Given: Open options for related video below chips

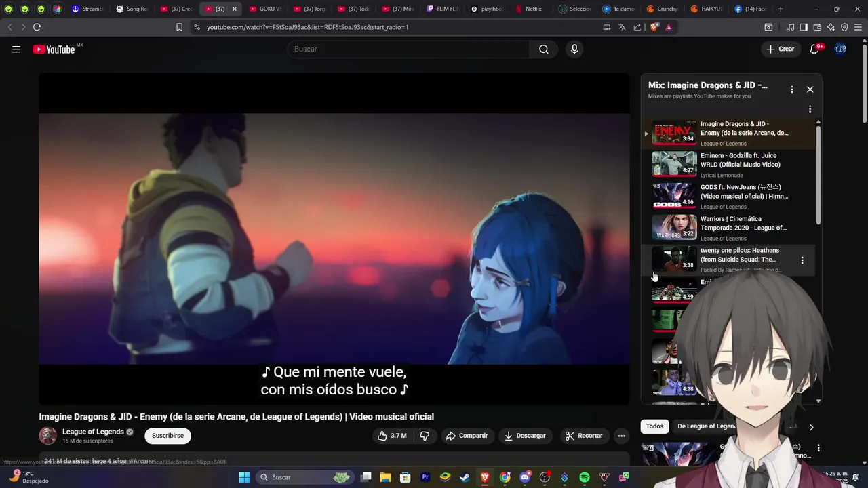Looking at the screenshot, I should [x=818, y=448].
